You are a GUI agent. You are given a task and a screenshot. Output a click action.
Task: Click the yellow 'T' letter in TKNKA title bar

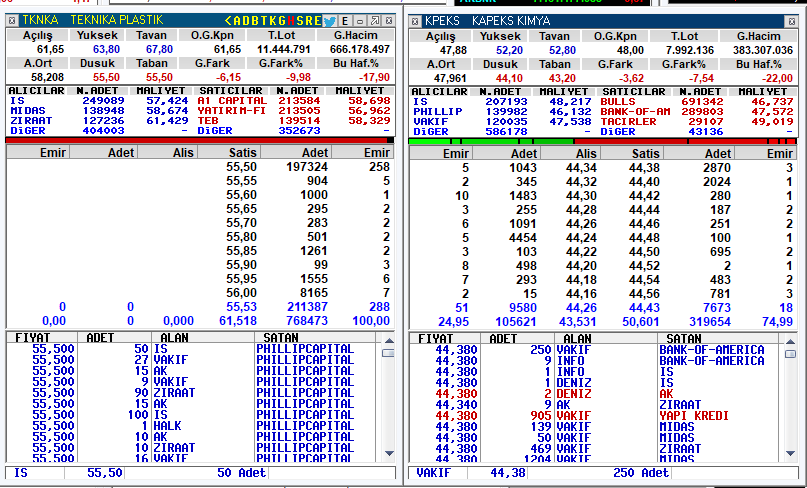click(x=264, y=21)
